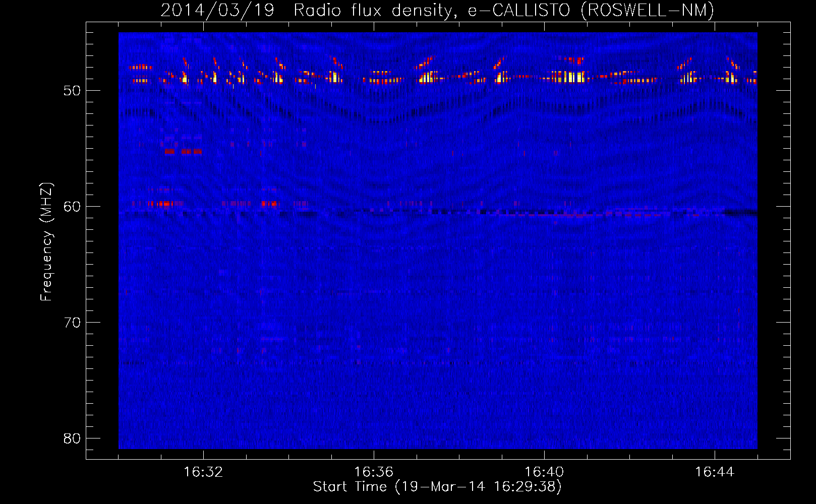Select the 80 frequency tick label
This screenshot has height=504, width=816.
point(72,438)
